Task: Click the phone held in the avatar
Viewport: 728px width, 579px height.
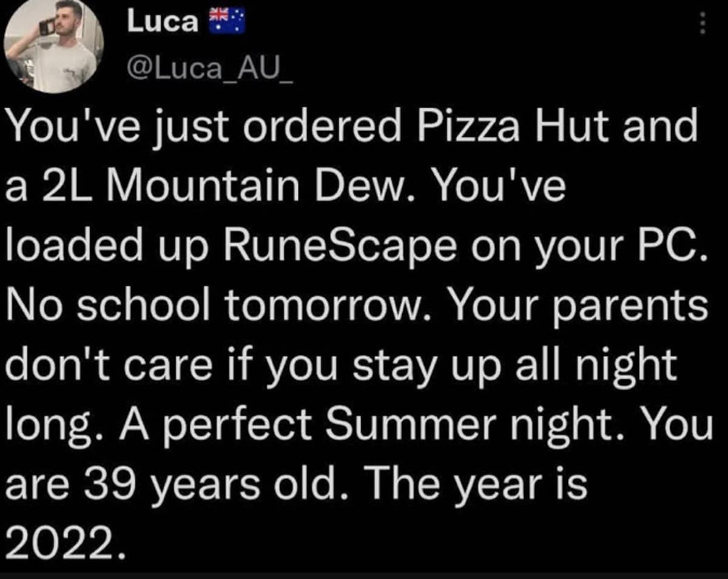Action: (44, 26)
